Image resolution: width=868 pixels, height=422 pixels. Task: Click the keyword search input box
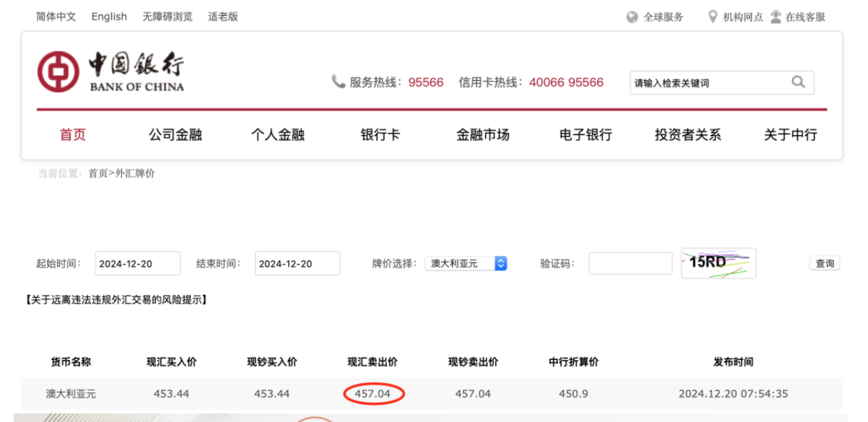(708, 83)
